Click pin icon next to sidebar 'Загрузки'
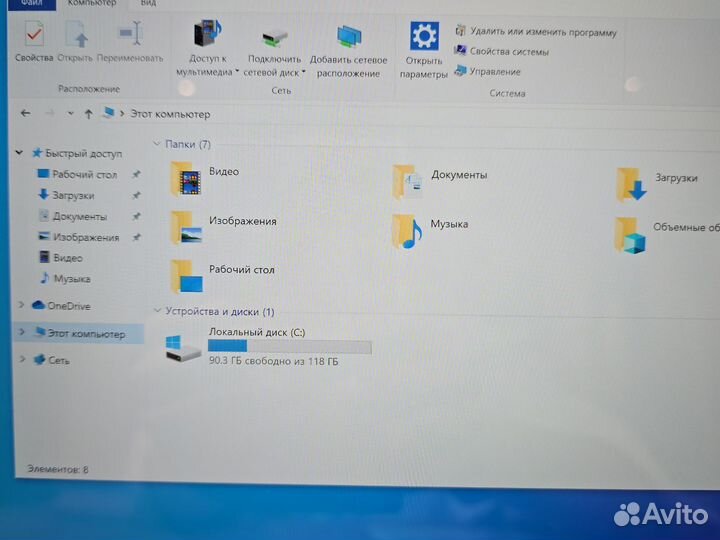 [x=136, y=195]
